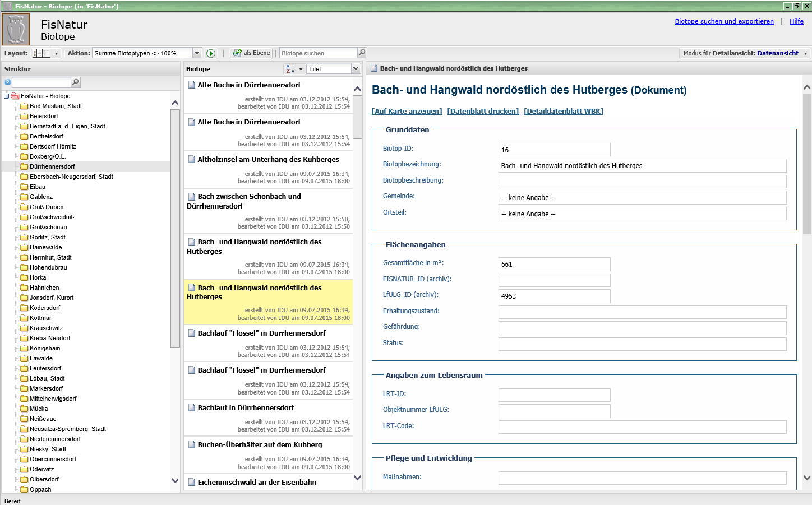Screen dimensions: 812x505
Task: Select the Bernstadt a. d. Eigen tree item
Action: [x=67, y=126]
